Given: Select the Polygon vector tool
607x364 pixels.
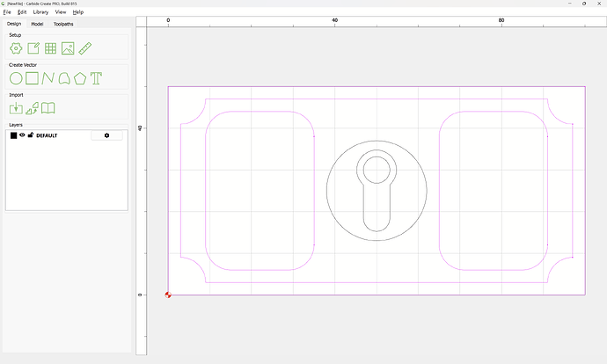Looking at the screenshot, I should 80,78.
